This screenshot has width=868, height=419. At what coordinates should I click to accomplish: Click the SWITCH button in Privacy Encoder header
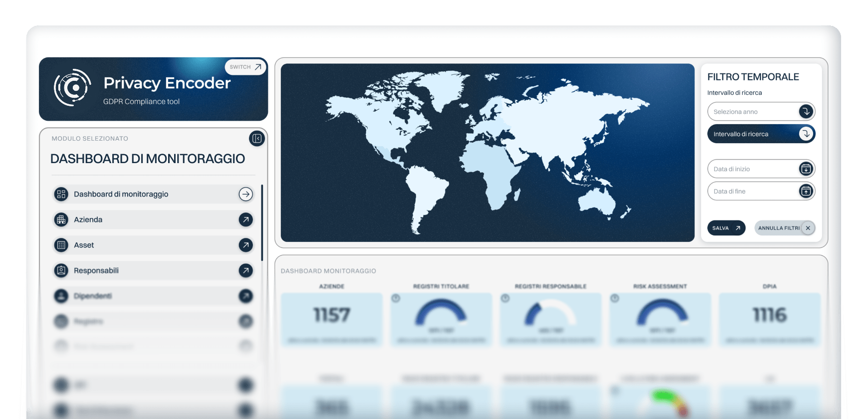[245, 67]
